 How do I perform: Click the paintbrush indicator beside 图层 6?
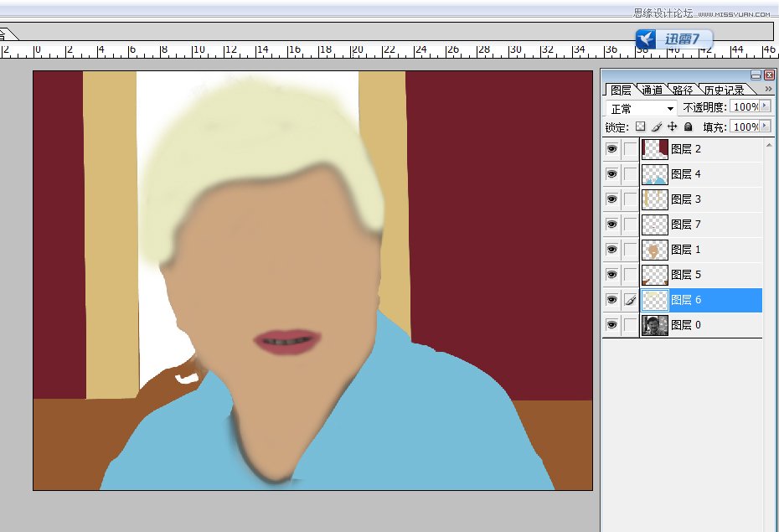coord(631,300)
